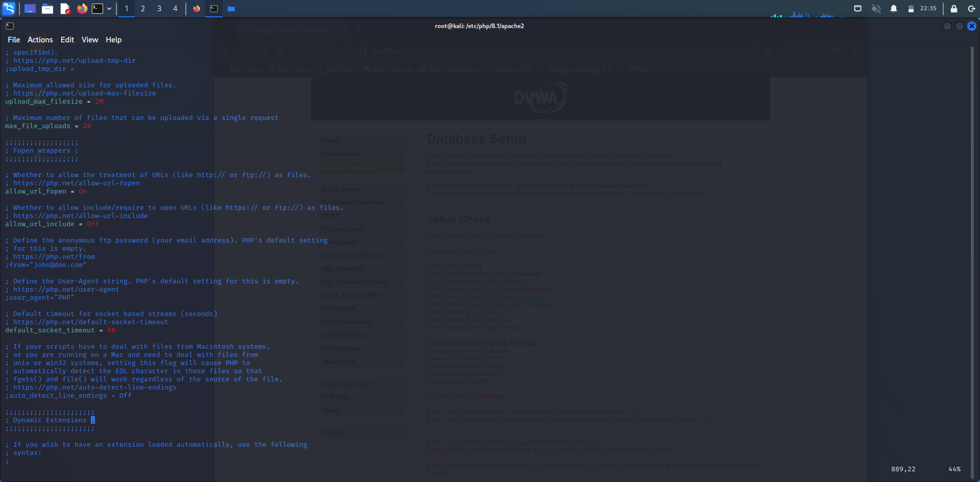This screenshot has height=482, width=980.
Task: Open the Kali applications menu
Action: 8,9
